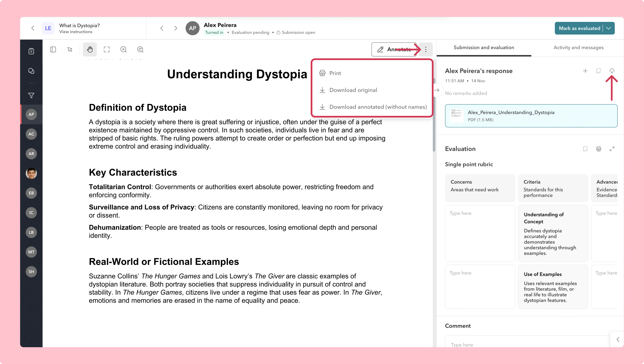The height and width of the screenshot is (364, 644).
Task: Select student AP in the sidebar
Action: click(31, 114)
